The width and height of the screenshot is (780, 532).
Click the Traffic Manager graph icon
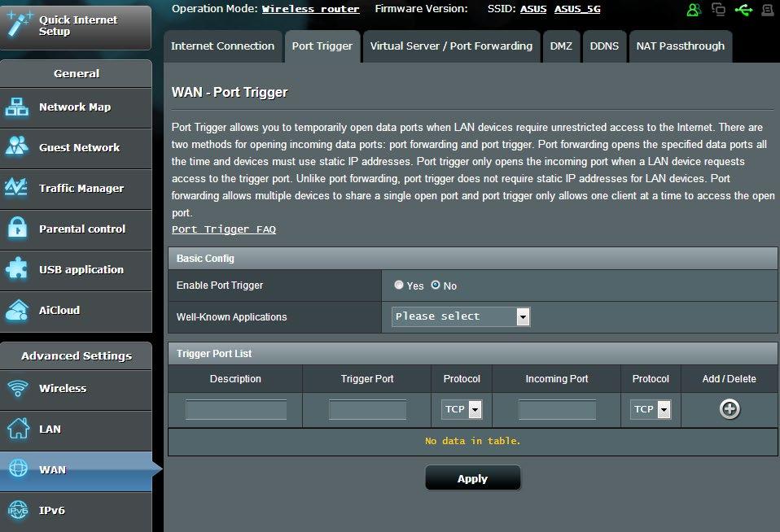point(16,187)
